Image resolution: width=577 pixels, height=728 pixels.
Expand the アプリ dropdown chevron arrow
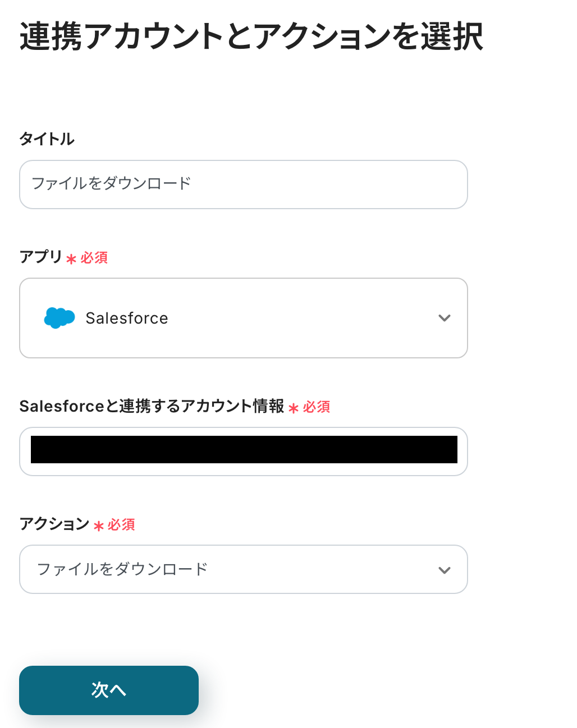pyautogui.click(x=444, y=318)
